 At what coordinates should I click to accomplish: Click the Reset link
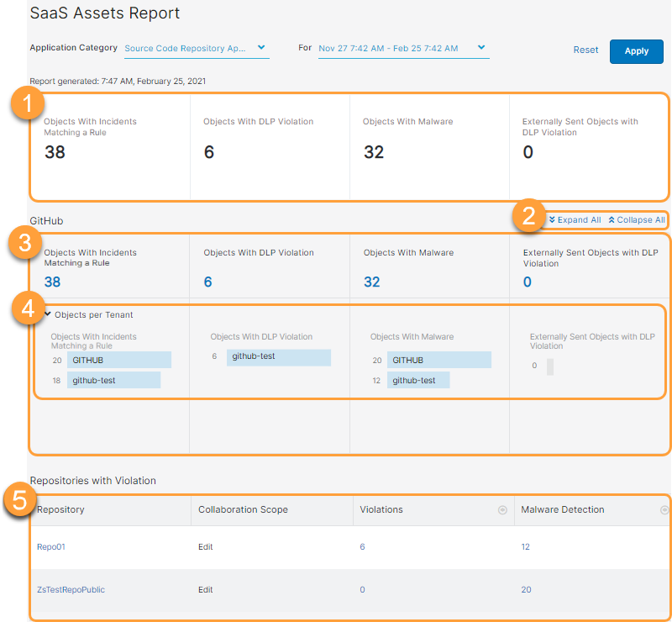[585, 50]
